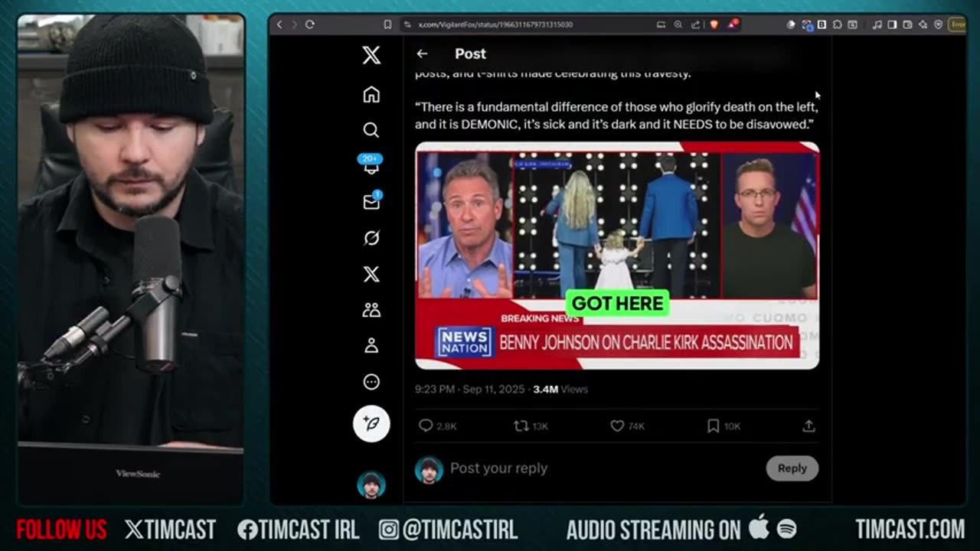Open account avatar at sidebar bottom
Image resolution: width=980 pixels, height=551 pixels.
pos(371,485)
